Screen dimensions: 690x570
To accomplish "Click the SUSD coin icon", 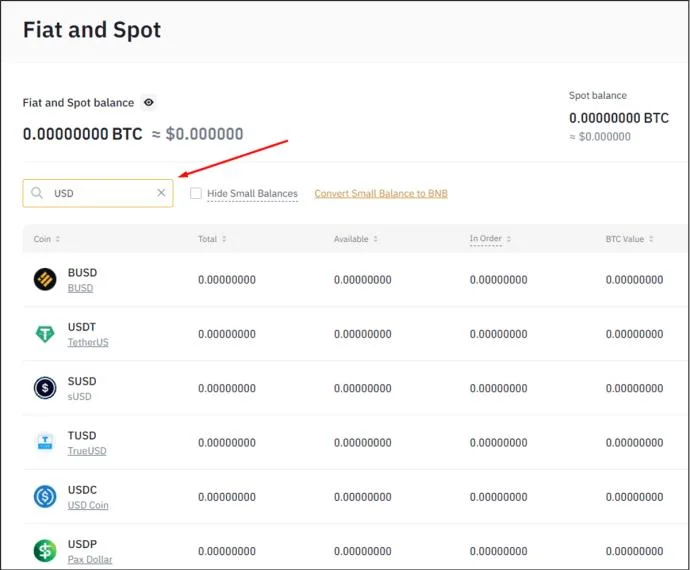I will pos(45,388).
